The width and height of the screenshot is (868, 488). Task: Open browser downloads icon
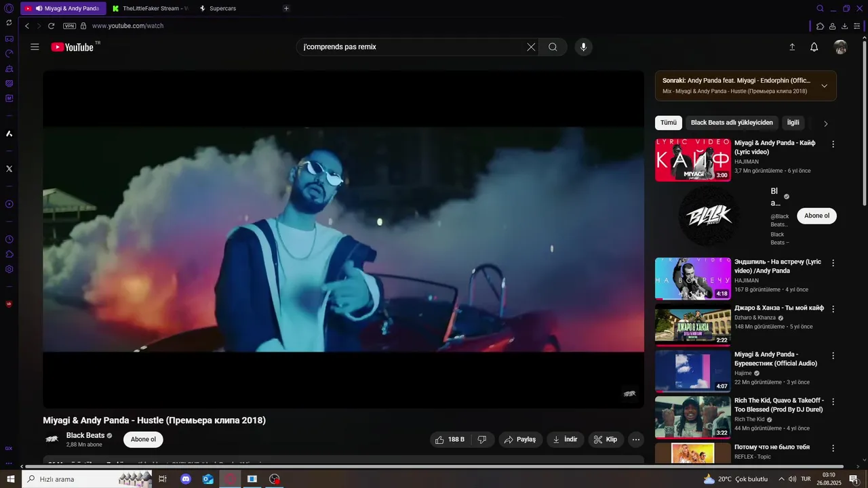point(844,26)
